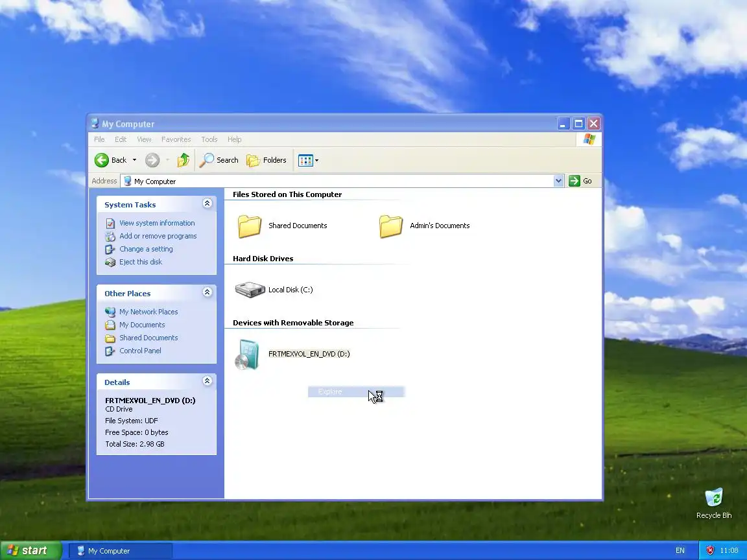The height and width of the screenshot is (560, 747).
Task: Open Shared Documents in Other Places
Action: click(x=148, y=338)
